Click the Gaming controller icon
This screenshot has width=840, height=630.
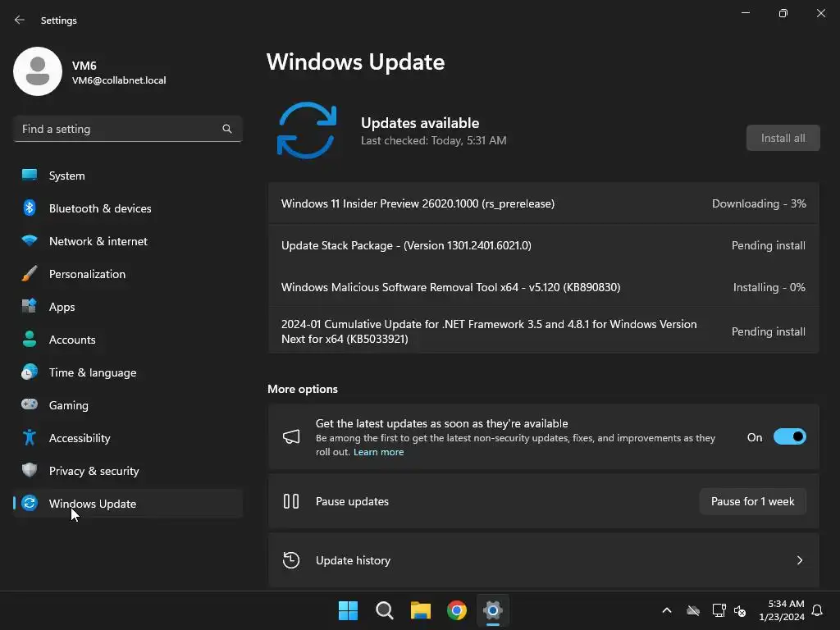point(30,404)
